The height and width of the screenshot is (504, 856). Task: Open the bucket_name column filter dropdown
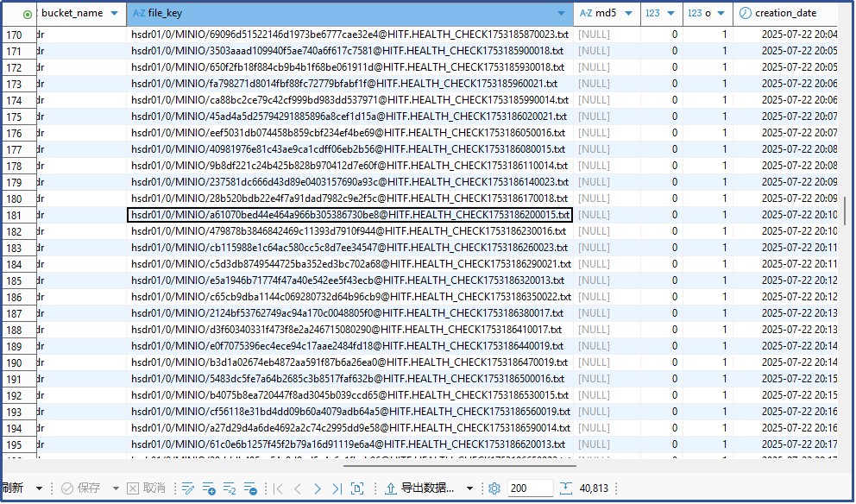pyautogui.click(x=116, y=13)
